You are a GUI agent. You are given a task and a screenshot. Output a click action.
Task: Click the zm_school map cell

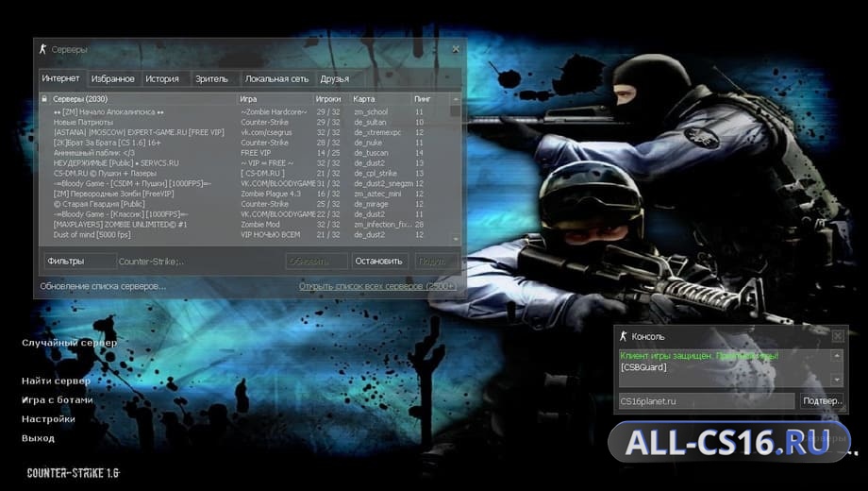[x=371, y=112]
